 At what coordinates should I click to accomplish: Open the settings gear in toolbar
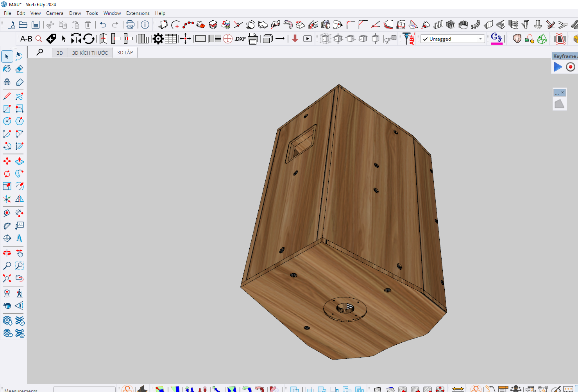click(158, 39)
